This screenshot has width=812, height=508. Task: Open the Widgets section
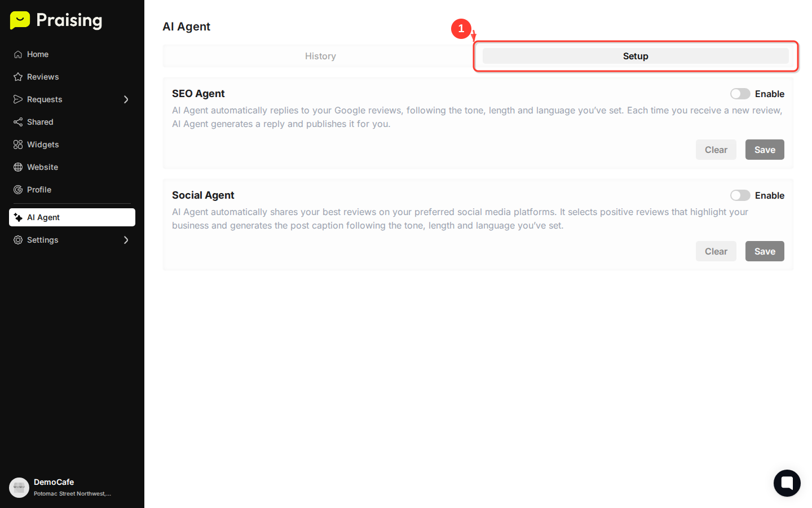pyautogui.click(x=19, y=144)
